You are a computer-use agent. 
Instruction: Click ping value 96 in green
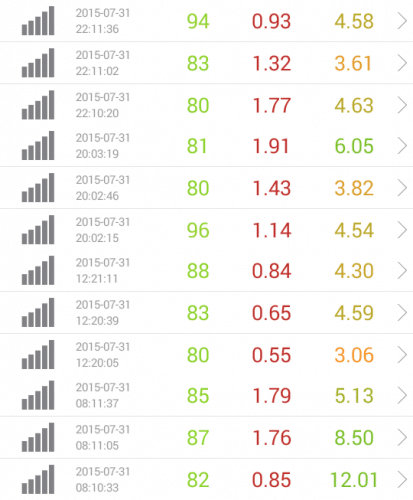(198, 230)
